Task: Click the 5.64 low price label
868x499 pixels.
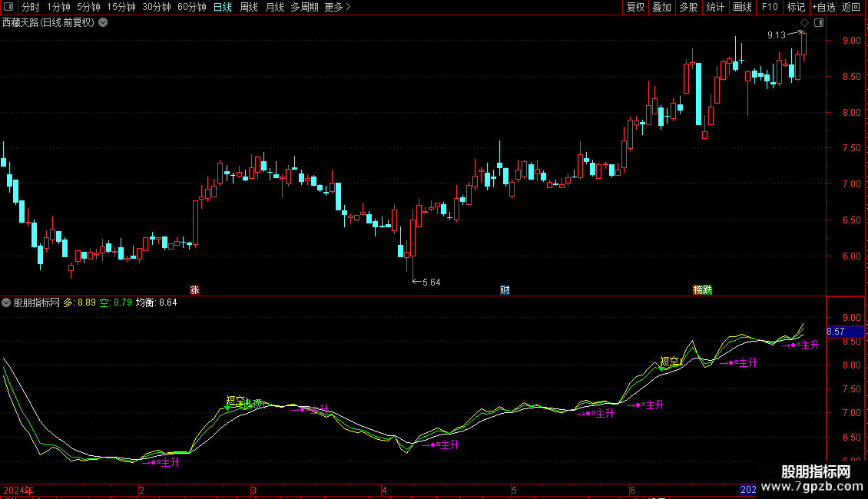Action: [431, 283]
